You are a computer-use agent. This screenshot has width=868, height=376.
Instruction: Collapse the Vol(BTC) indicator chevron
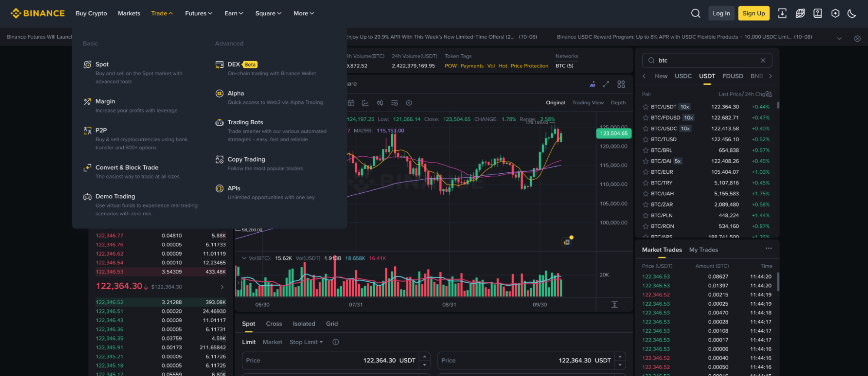click(x=244, y=258)
